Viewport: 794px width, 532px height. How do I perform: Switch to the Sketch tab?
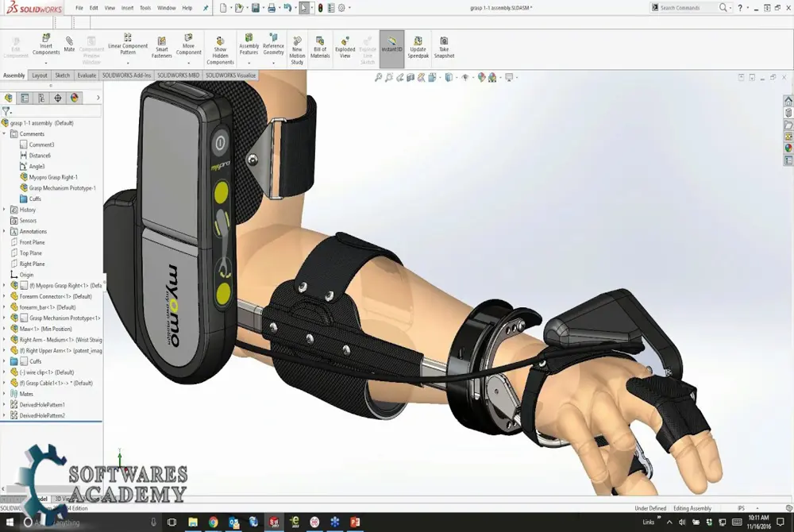click(x=62, y=75)
